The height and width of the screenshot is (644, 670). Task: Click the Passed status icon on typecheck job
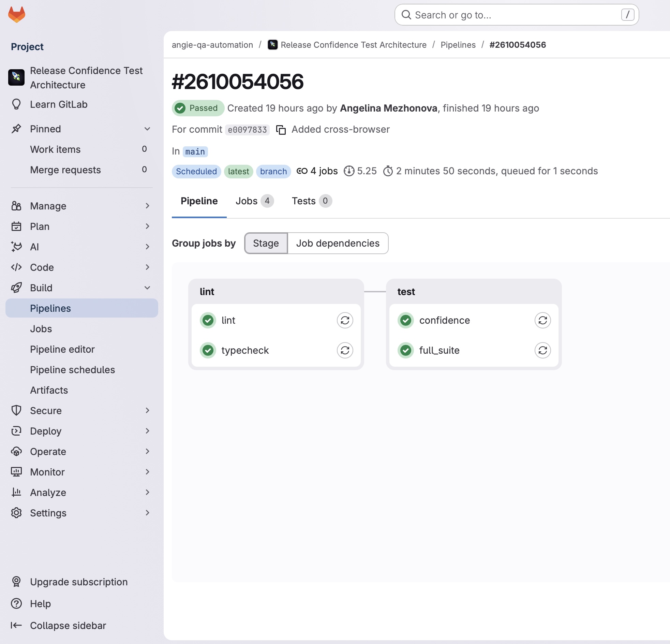208,350
